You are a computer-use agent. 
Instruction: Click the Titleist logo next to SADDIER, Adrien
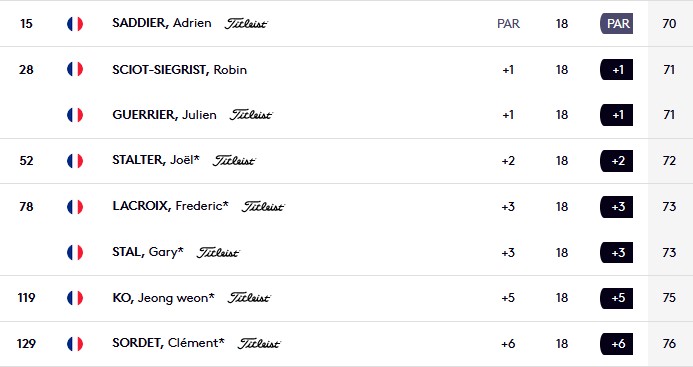pos(246,24)
